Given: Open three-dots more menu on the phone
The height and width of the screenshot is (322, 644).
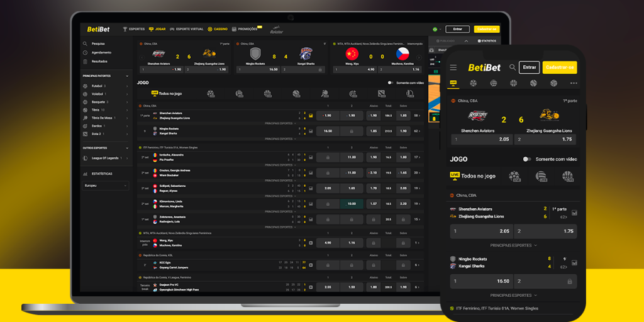Looking at the screenshot, I should click(x=574, y=84).
